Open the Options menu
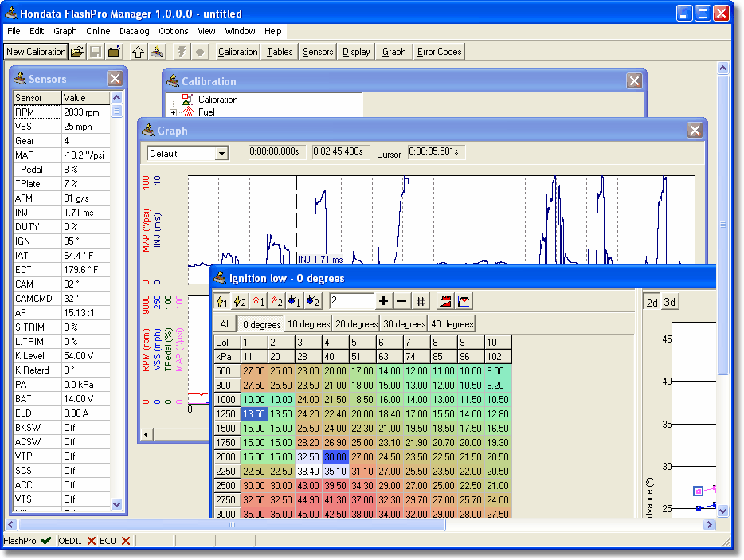Viewport: 744px width, 560px height. (x=173, y=31)
